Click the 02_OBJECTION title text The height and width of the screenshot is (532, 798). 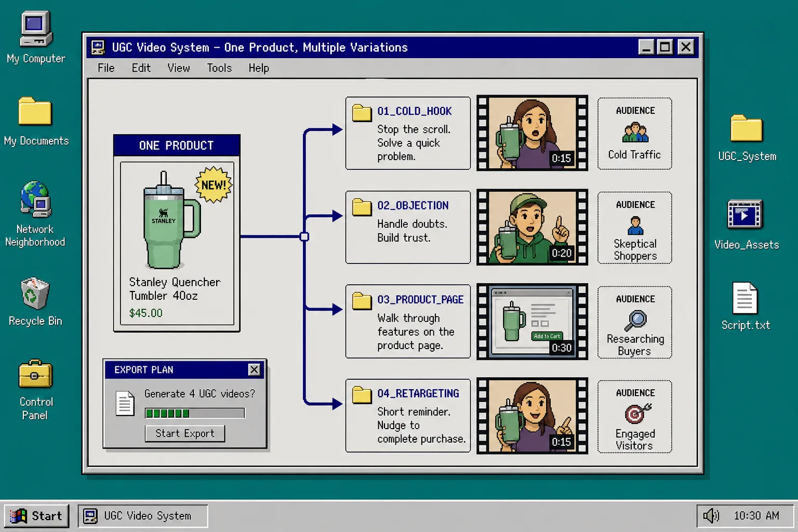pos(413,206)
